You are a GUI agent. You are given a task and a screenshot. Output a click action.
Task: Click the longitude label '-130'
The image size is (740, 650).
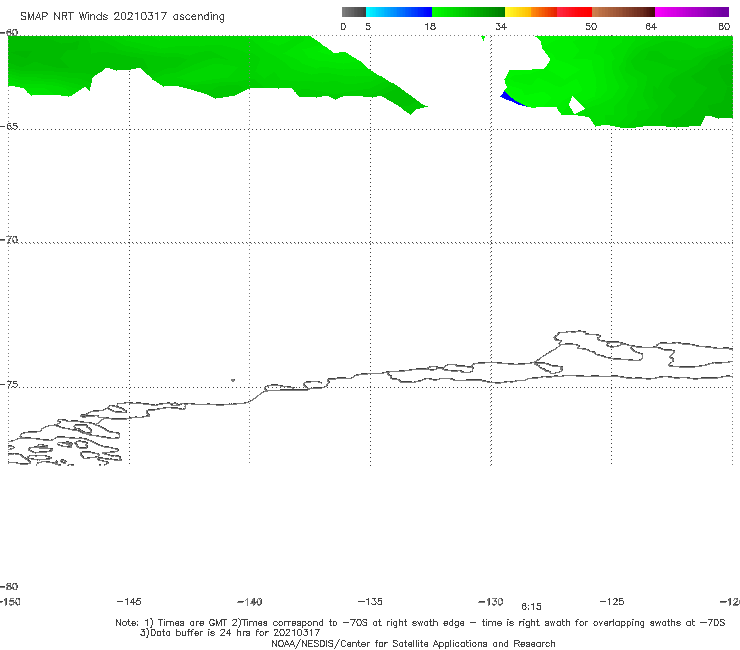pos(491,601)
